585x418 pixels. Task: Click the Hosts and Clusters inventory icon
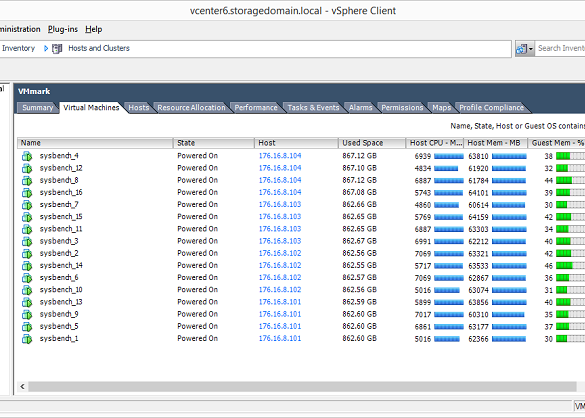coord(57,49)
